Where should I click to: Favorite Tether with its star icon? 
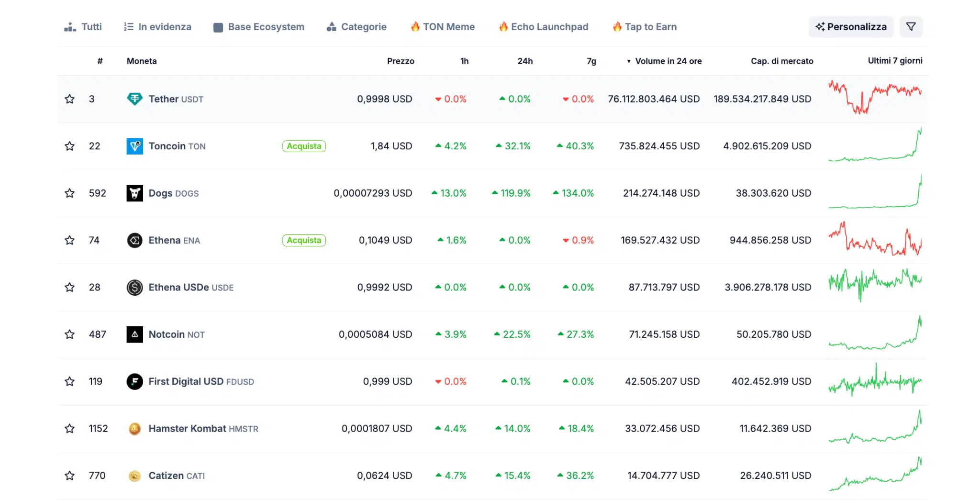pyautogui.click(x=70, y=99)
